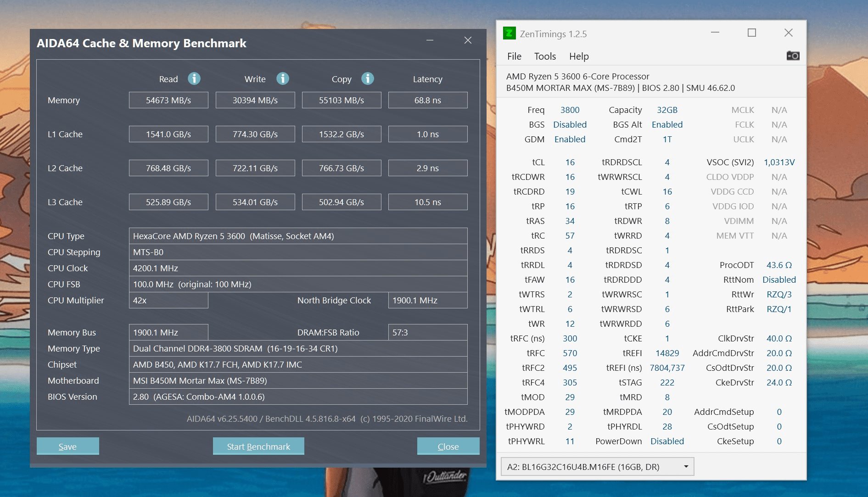Click the Memory Copy value 55103 MB/s
The image size is (868, 497).
pyautogui.click(x=342, y=100)
